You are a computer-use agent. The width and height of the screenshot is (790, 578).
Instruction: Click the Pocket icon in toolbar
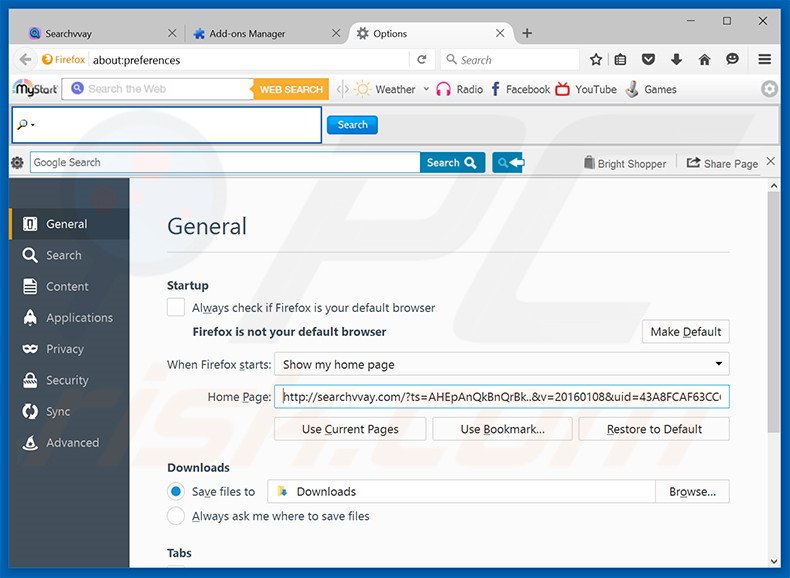click(x=648, y=59)
